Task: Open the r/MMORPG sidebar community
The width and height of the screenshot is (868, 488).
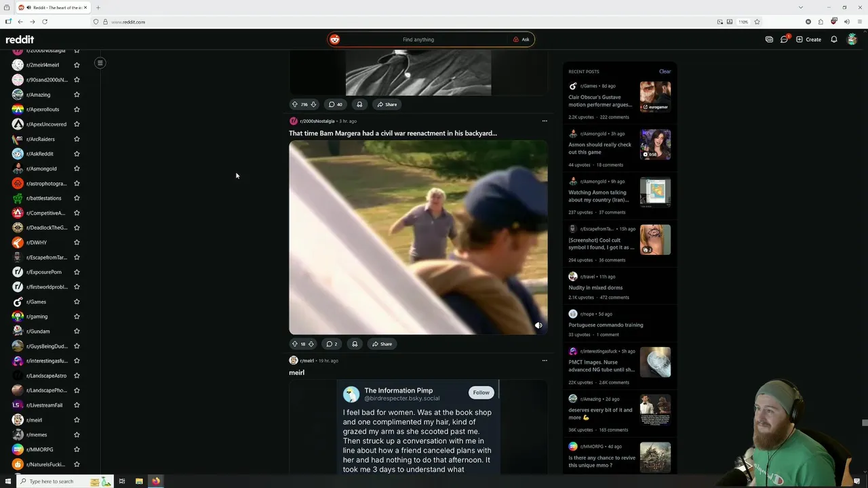Action: (39, 449)
